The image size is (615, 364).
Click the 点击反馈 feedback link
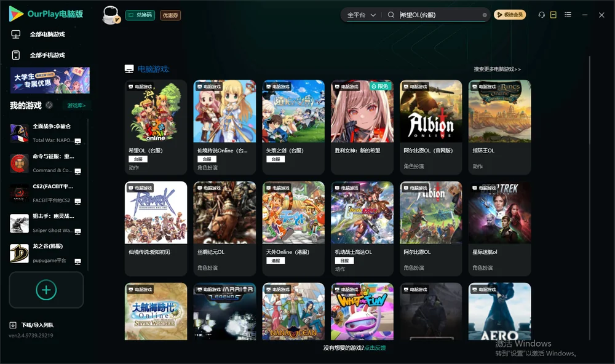375,347
